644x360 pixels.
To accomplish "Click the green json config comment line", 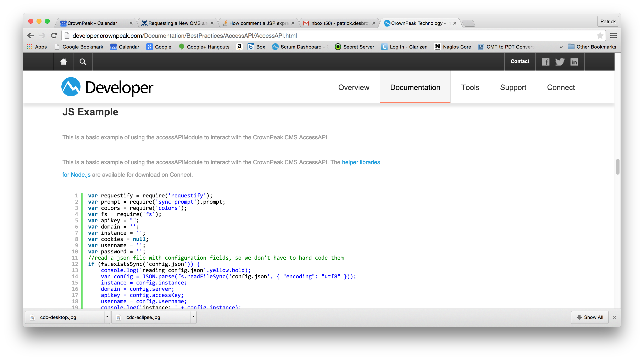I will point(216,258).
